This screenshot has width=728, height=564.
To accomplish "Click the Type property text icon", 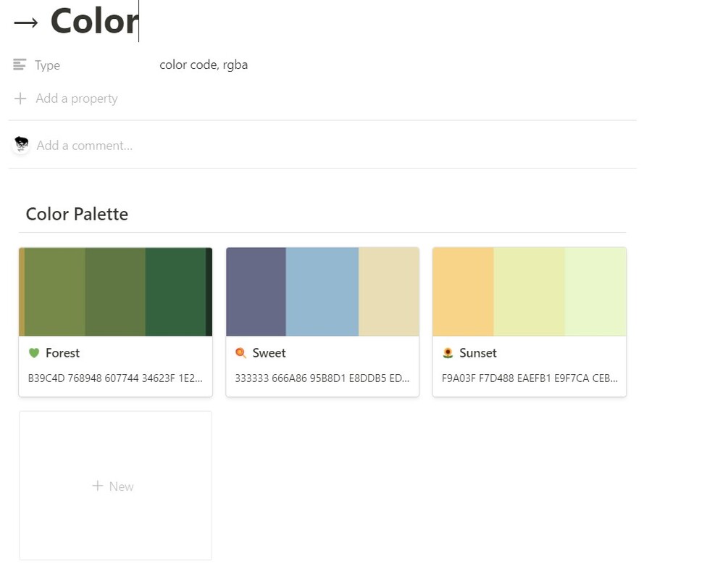I will [x=20, y=65].
